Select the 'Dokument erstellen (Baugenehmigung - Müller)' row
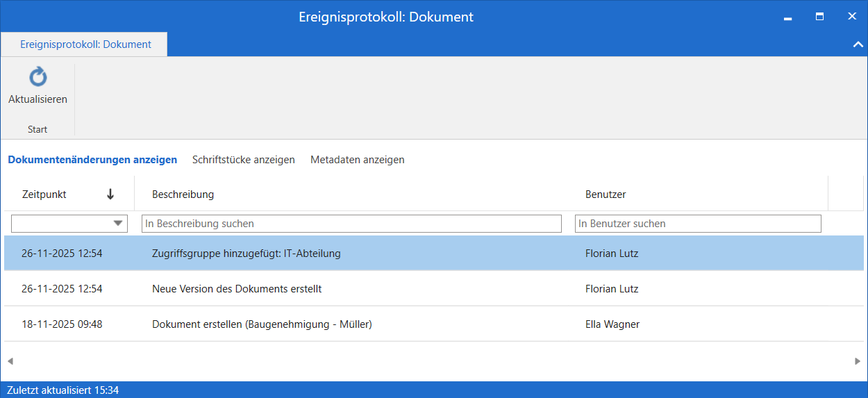The height and width of the screenshot is (398, 868). point(262,324)
